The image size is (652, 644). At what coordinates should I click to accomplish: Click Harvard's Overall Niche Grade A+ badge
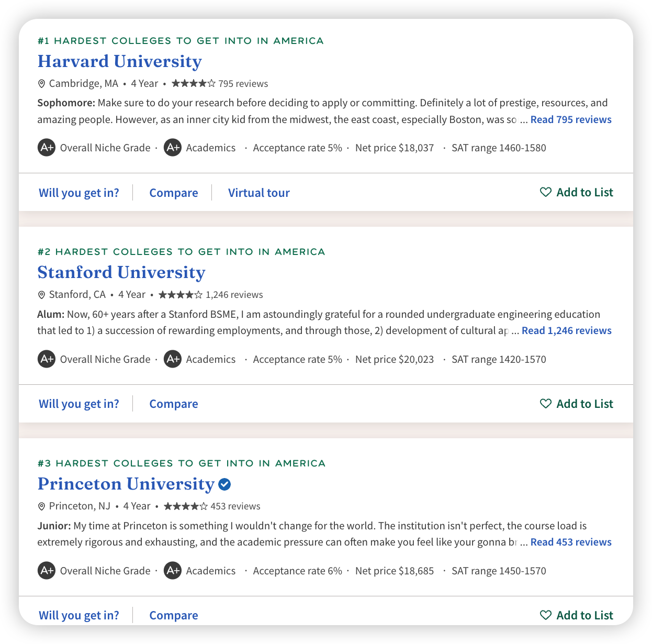pyautogui.click(x=47, y=148)
